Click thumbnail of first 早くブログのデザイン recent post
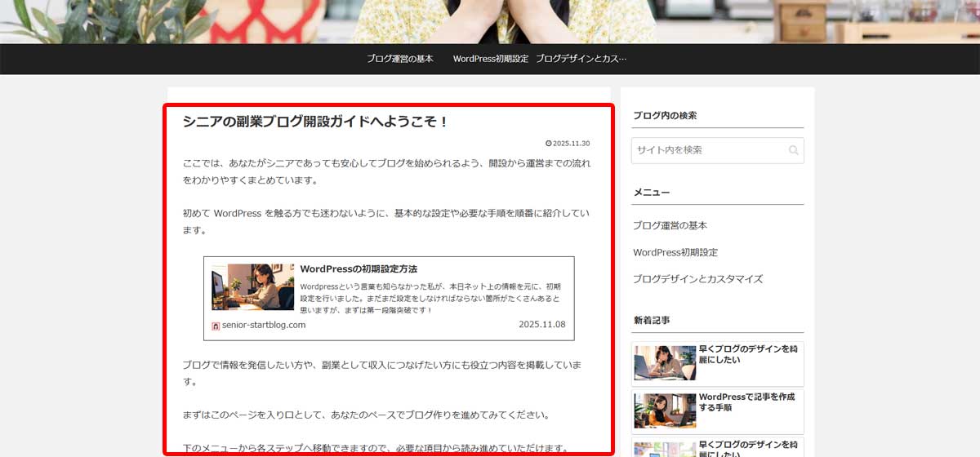 (x=665, y=363)
